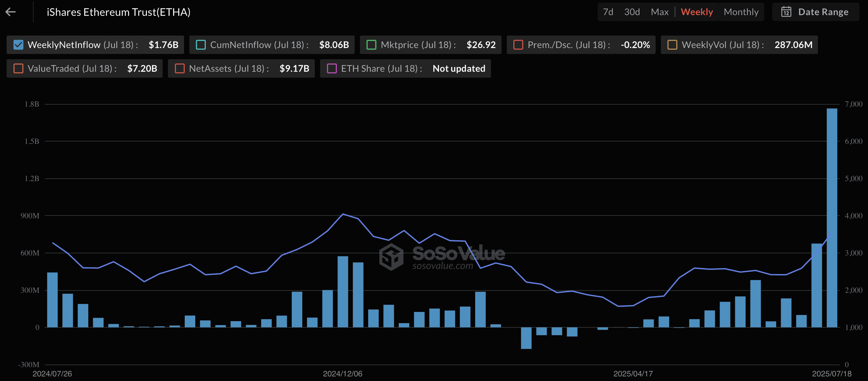Switch to the Monthly view
Screen dimensions: 868x381
coord(741,12)
